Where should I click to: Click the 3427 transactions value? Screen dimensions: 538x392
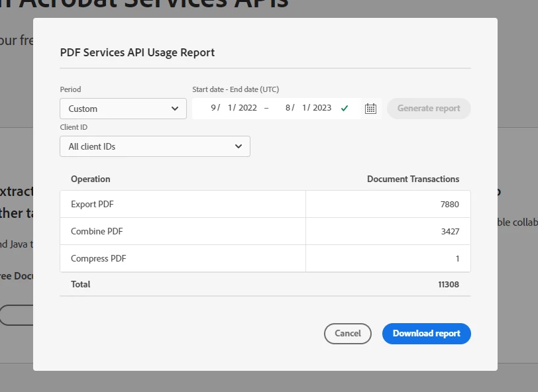tap(450, 232)
